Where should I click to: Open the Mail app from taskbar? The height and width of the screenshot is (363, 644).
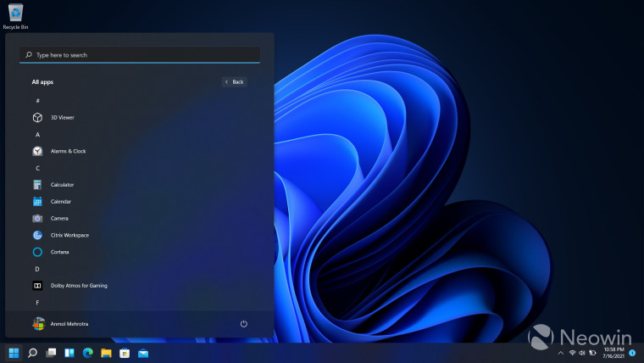pyautogui.click(x=143, y=353)
